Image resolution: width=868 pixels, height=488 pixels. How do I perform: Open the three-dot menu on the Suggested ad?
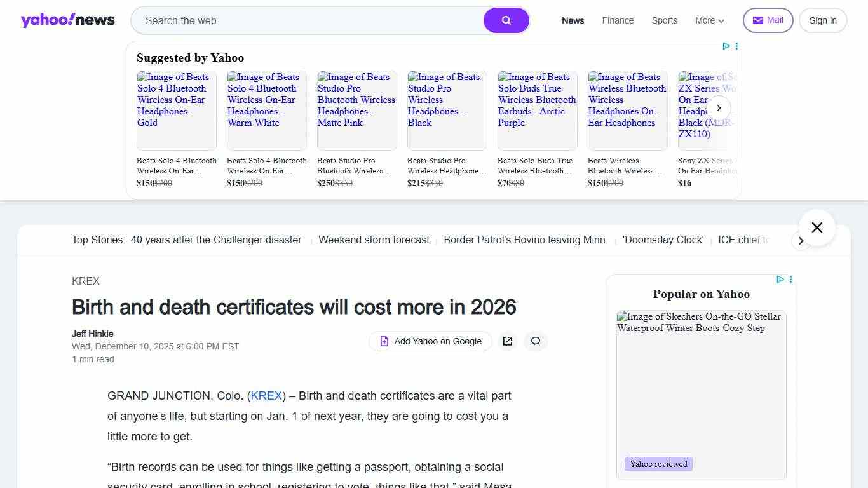tap(736, 46)
